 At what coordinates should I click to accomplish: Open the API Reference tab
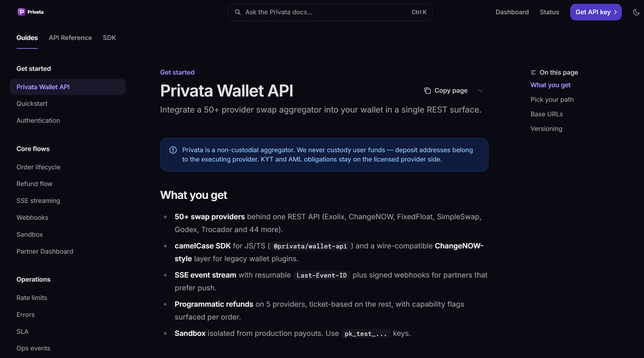tap(70, 38)
